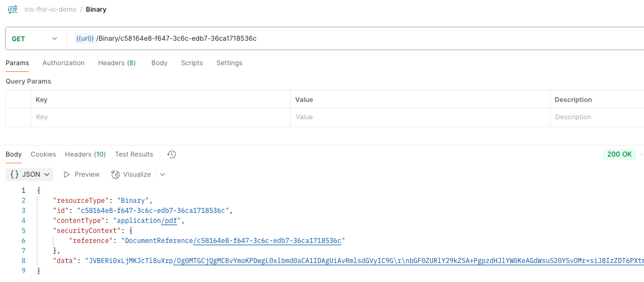Open the Test Results tab
This screenshot has width=644, height=282.
134,154
